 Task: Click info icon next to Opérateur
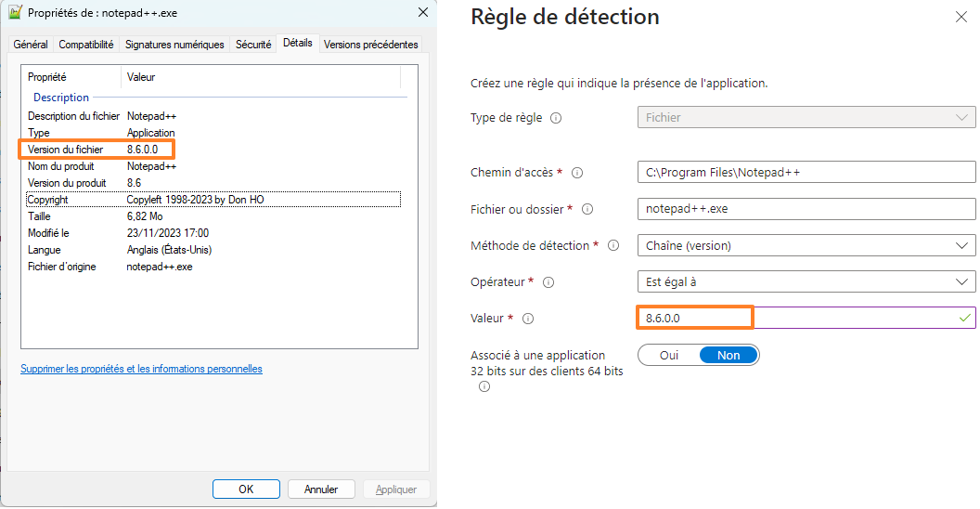coord(548,282)
